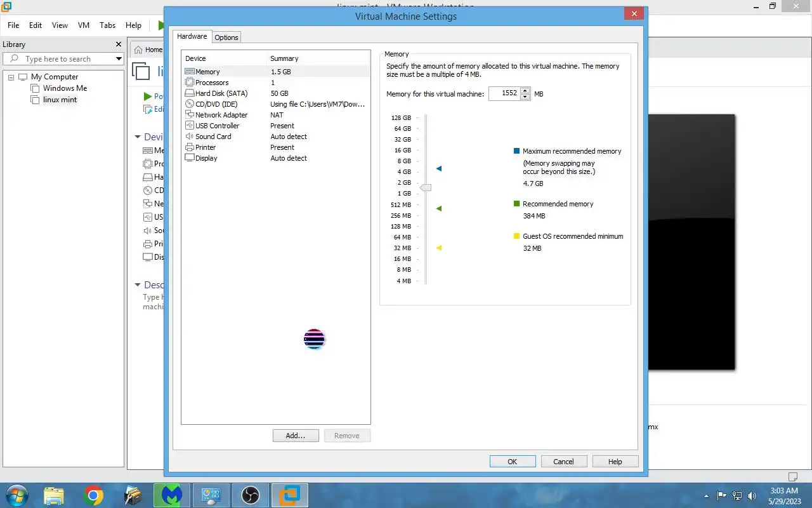Select the Processors chip icon

tap(190, 83)
